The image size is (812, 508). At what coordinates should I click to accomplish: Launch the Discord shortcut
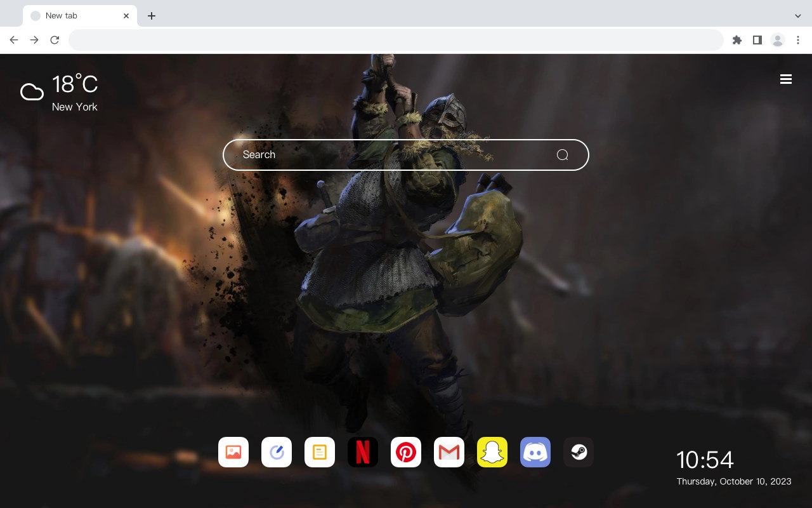point(535,452)
